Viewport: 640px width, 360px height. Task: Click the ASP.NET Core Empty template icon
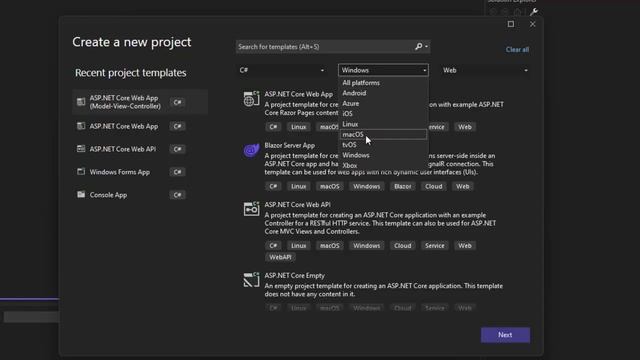(251, 280)
